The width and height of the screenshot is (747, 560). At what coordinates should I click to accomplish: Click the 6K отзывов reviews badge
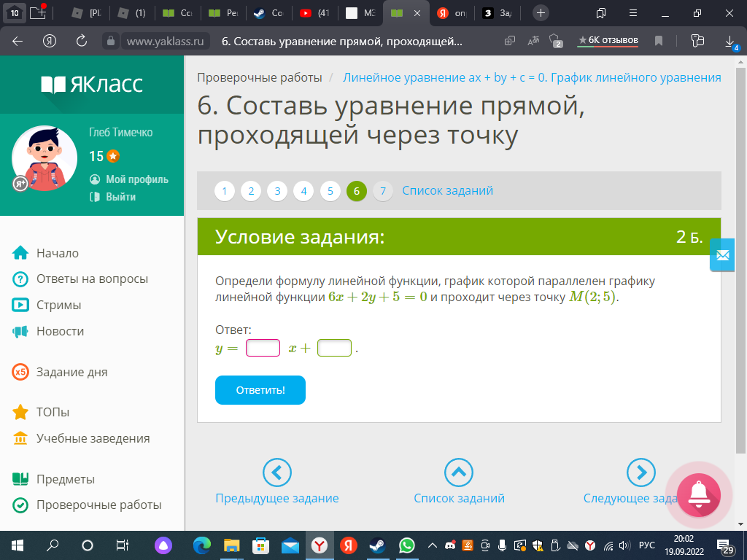(608, 41)
